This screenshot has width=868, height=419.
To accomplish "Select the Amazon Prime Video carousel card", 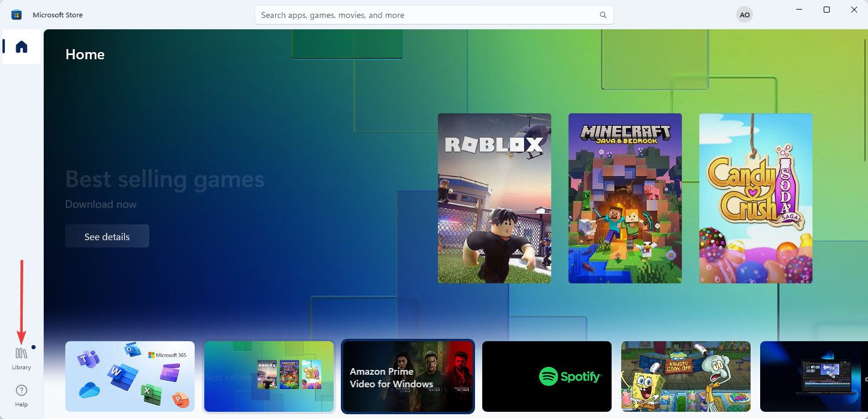I will (x=408, y=377).
